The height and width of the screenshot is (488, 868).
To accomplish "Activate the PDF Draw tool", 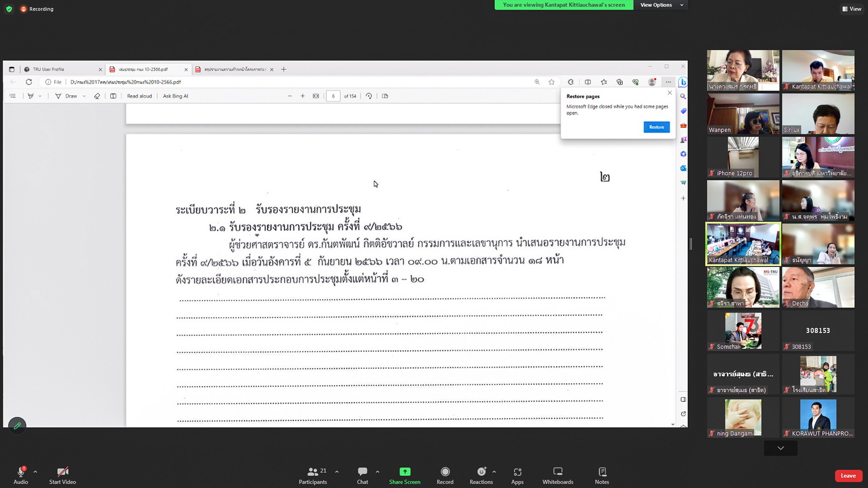I will 66,96.
